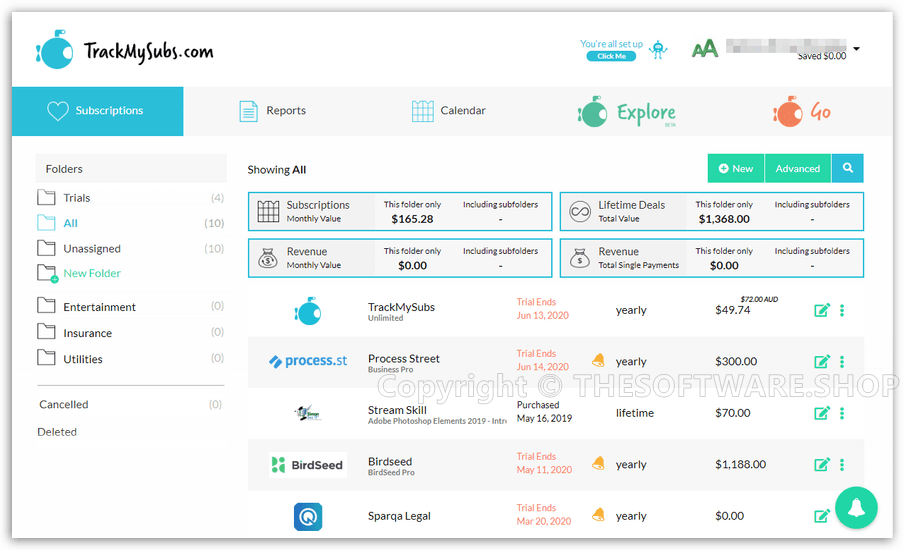Click the Advanced button
905x550 pixels.
[x=797, y=168]
